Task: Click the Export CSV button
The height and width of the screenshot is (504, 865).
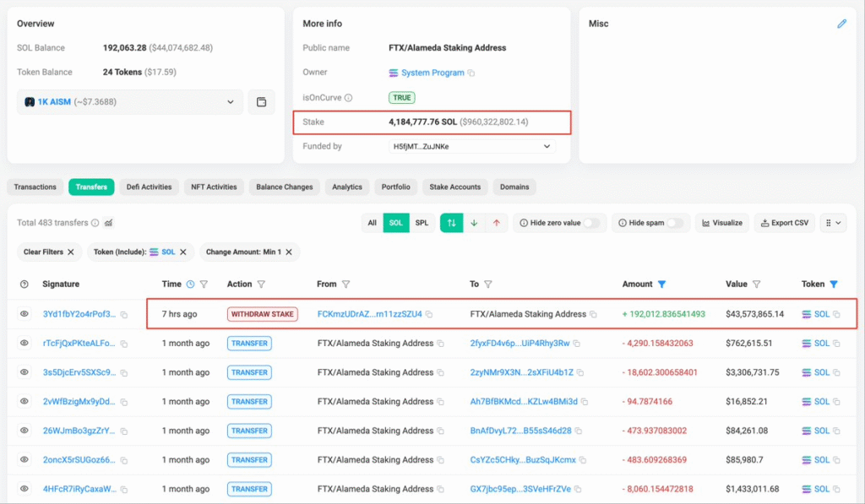Action: pyautogui.click(x=785, y=223)
